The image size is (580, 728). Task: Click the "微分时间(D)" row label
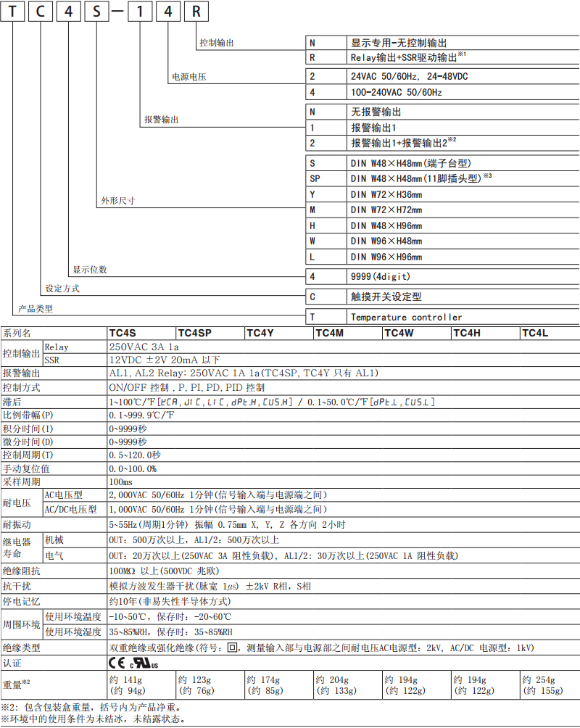28,442
